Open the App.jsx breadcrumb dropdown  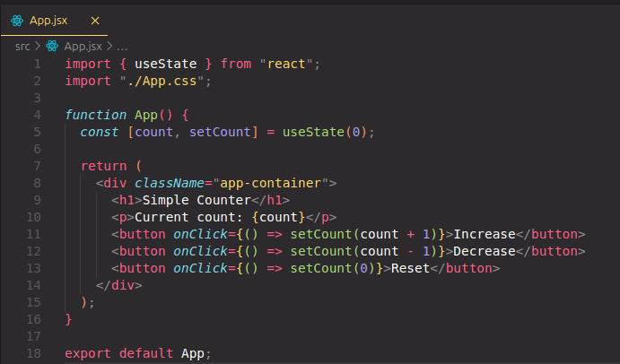83,45
